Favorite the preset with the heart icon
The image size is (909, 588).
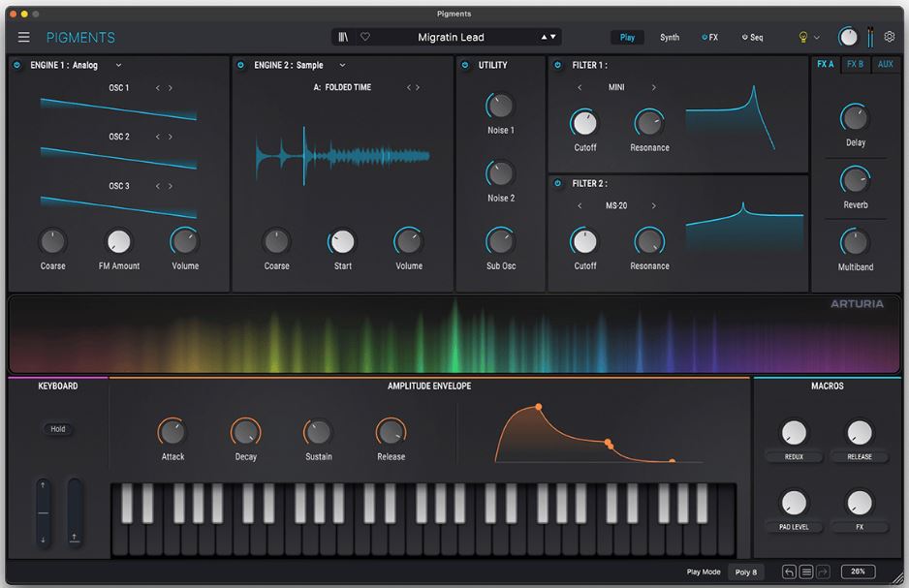tap(365, 37)
